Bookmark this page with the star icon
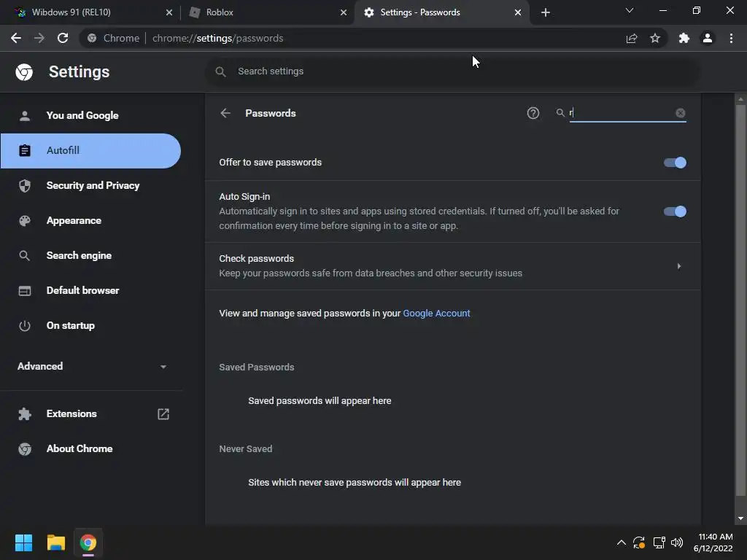747x560 pixels. pyautogui.click(x=655, y=38)
